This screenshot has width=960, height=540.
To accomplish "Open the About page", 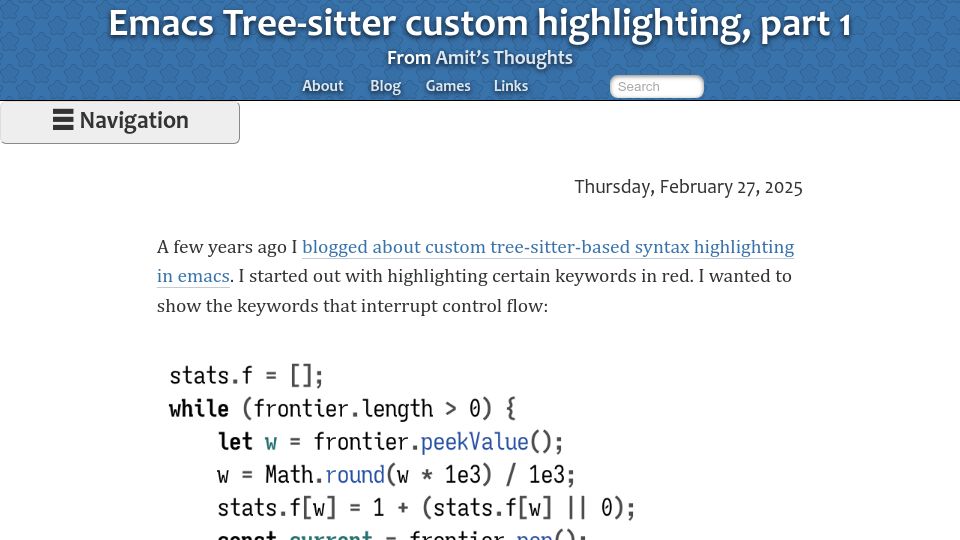I will [x=323, y=86].
